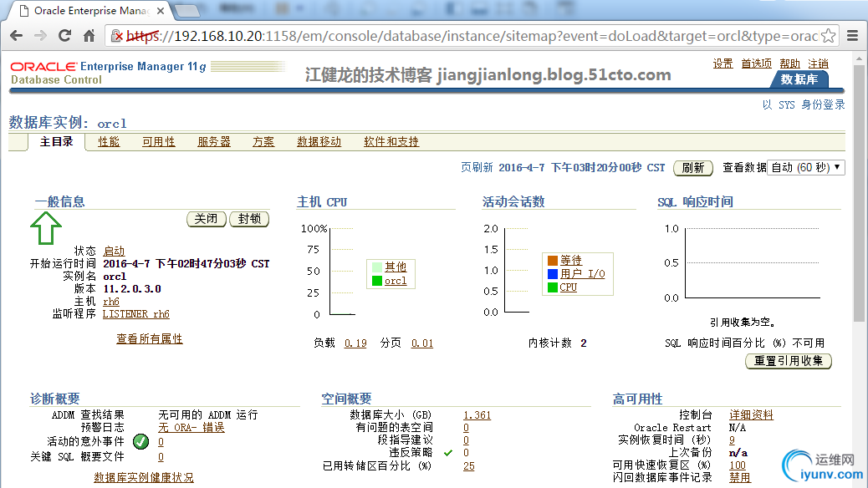The width and height of the screenshot is (868, 488).
Task: Click the blue 用户 I/O legend swatch
Action: [x=552, y=274]
